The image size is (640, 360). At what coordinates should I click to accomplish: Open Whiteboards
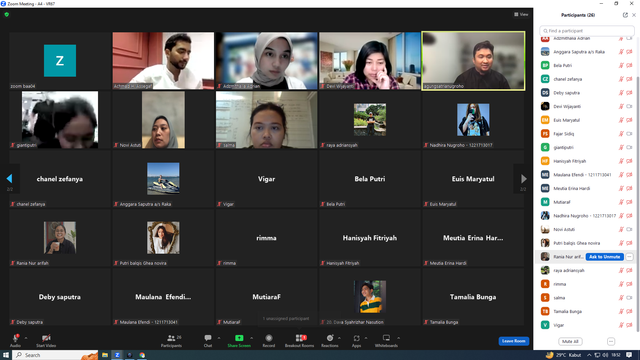pos(386,340)
